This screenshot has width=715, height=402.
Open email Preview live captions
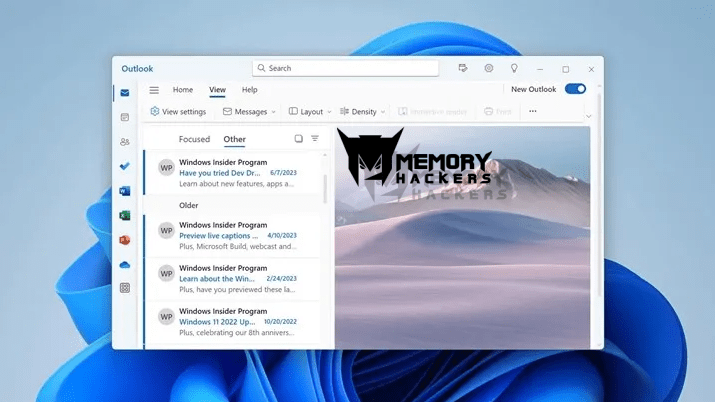(233, 236)
